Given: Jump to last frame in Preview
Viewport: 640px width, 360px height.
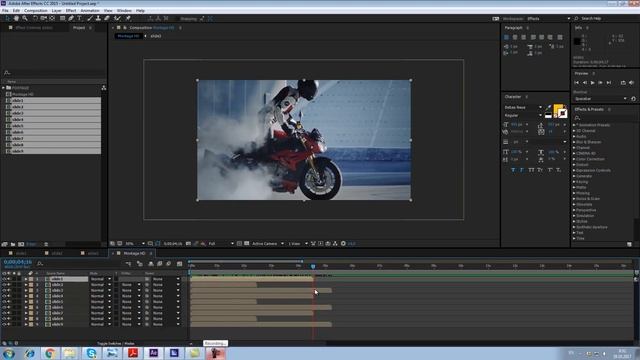Looking at the screenshot, I should pyautogui.click(x=609, y=82).
